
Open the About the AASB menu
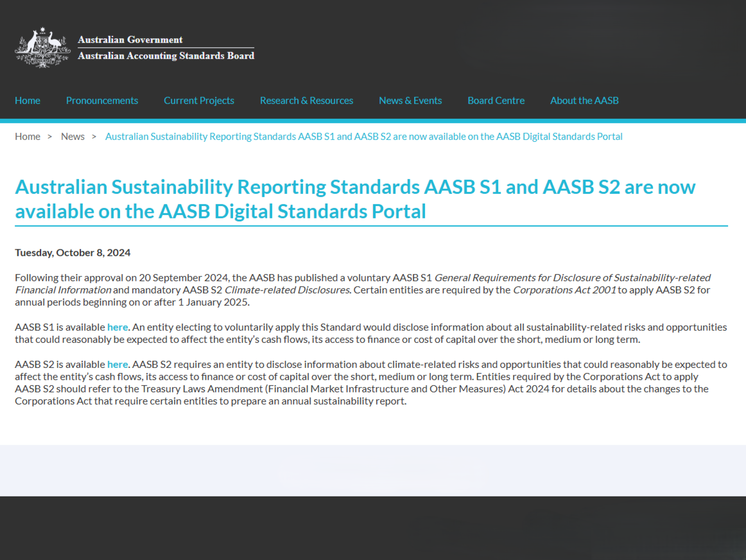[x=584, y=100]
